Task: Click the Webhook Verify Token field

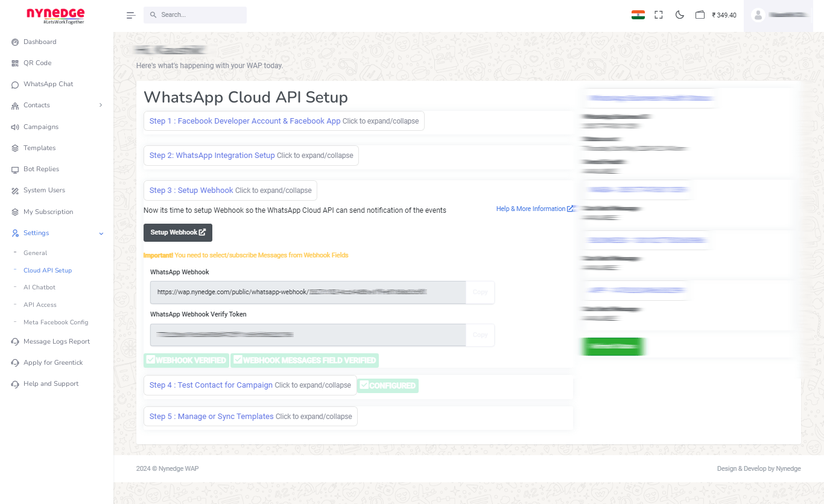Action: (x=308, y=335)
